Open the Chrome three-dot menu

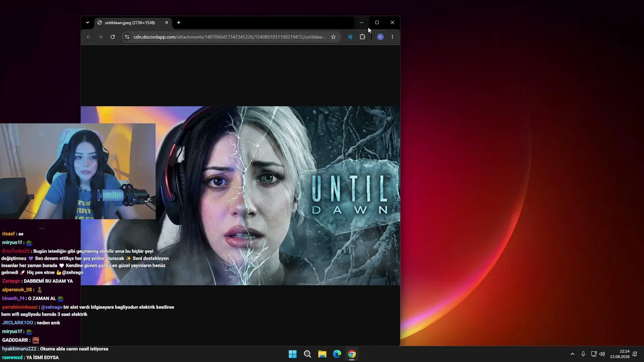(392, 37)
